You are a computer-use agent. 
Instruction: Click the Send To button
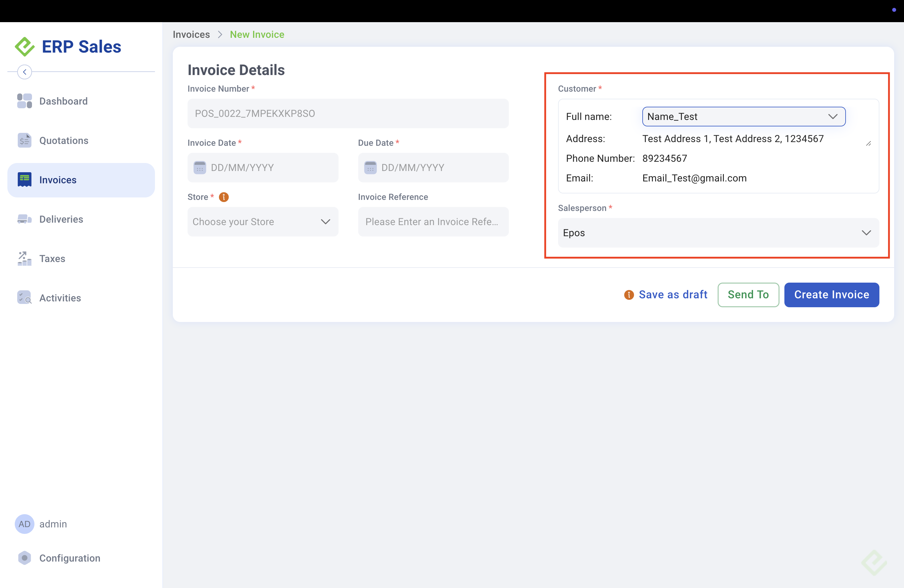748,295
